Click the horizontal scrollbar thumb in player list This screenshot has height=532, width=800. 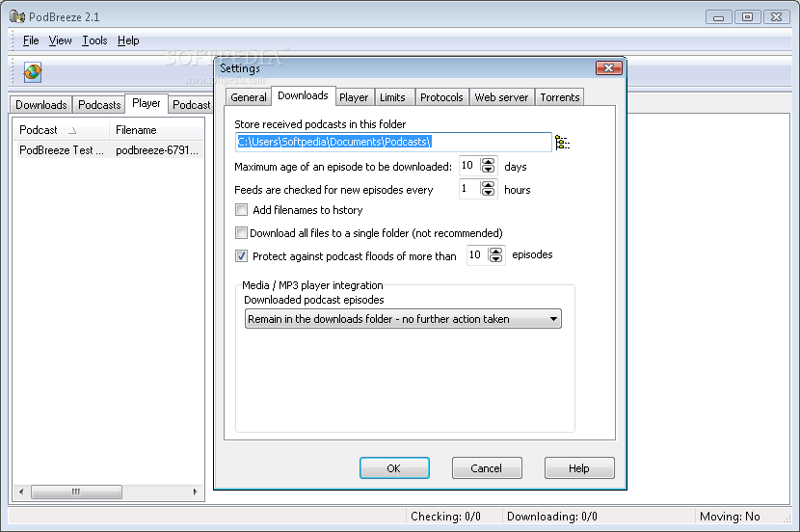tap(76, 492)
